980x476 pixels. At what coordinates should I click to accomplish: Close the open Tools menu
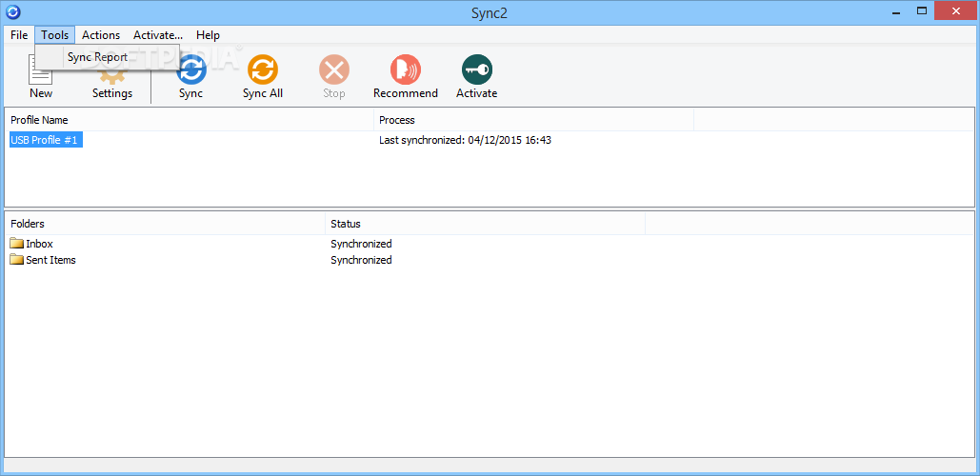coord(55,35)
